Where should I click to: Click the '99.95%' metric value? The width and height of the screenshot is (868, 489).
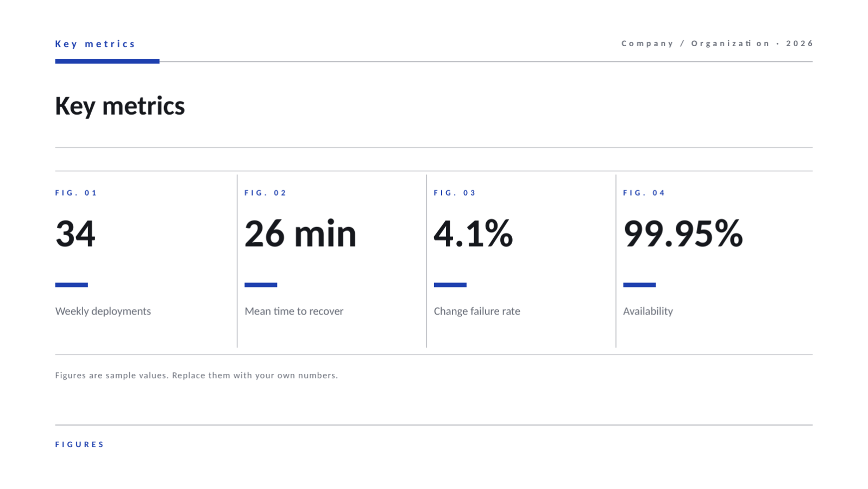pos(683,234)
